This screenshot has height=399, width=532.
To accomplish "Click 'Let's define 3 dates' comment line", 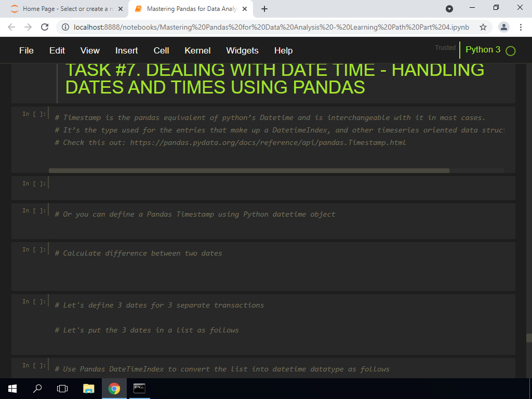I will coord(159,305).
